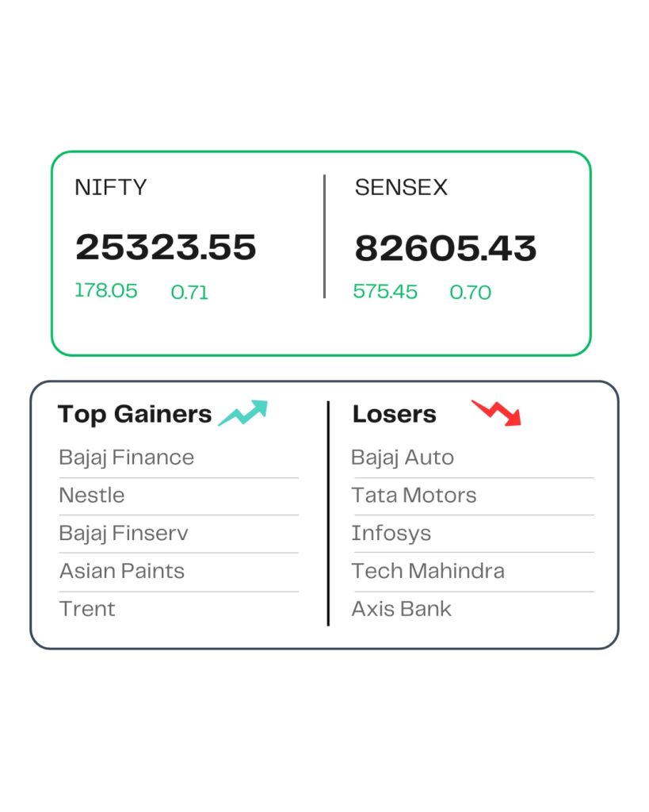Screen dimensions: 649x812
Task: Click the red downward trend arrow icon
Action: 497,412
